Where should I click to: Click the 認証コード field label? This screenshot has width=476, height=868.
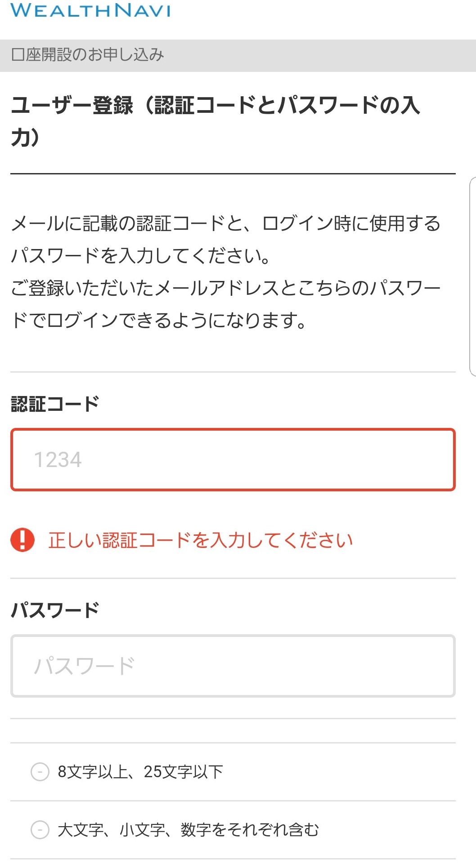(55, 404)
